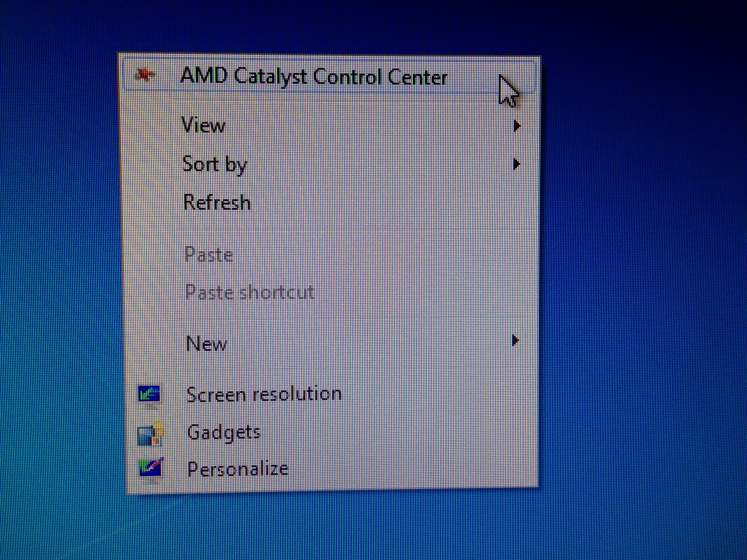Expand the View submenu arrow
This screenshot has width=747, height=560.
[517, 126]
